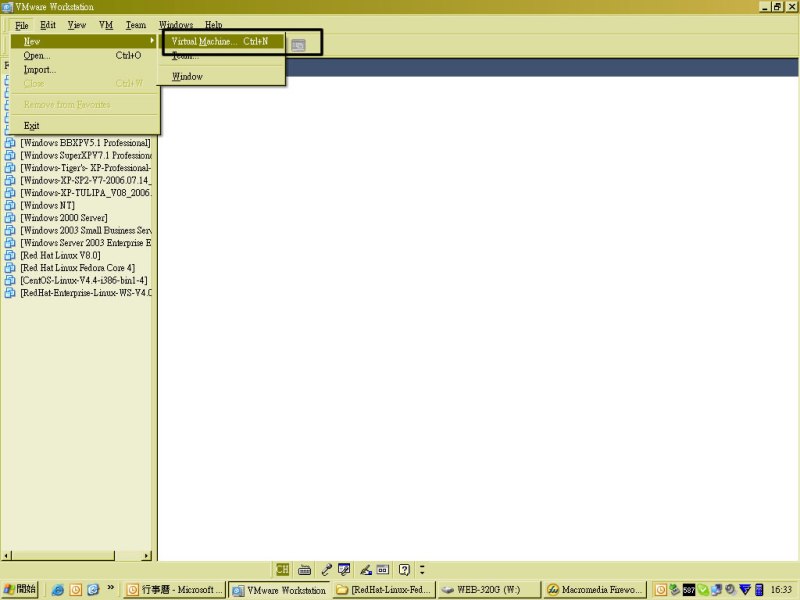The width and height of the screenshot is (800, 600).
Task: Click the orange clock quick launch icon
Action: pyautogui.click(x=76, y=590)
